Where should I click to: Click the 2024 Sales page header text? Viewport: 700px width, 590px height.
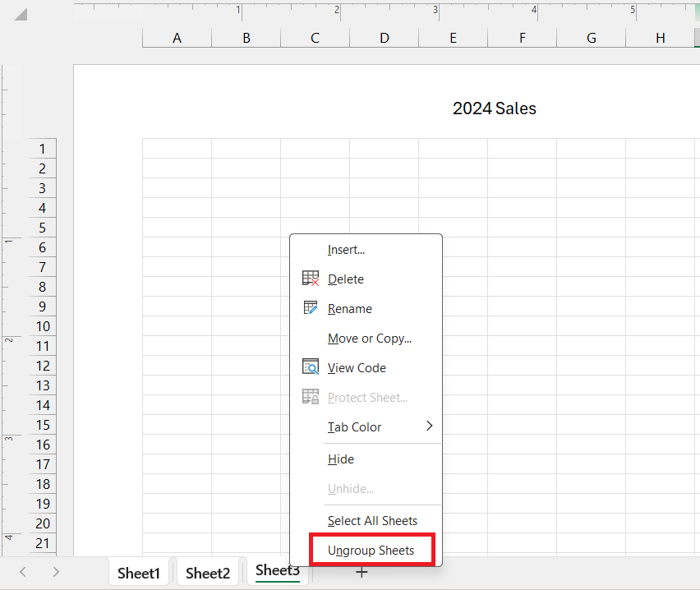pyautogui.click(x=495, y=108)
